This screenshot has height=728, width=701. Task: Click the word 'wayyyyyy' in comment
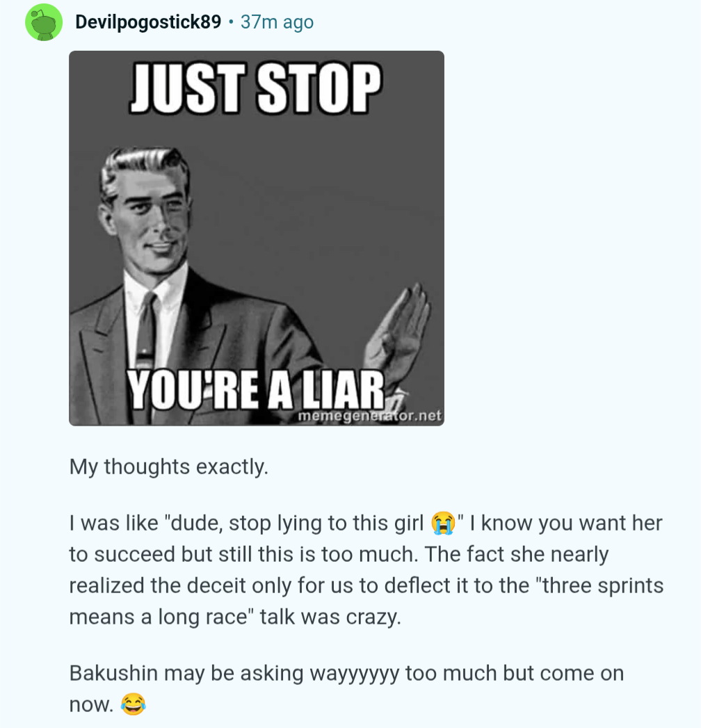click(354, 674)
